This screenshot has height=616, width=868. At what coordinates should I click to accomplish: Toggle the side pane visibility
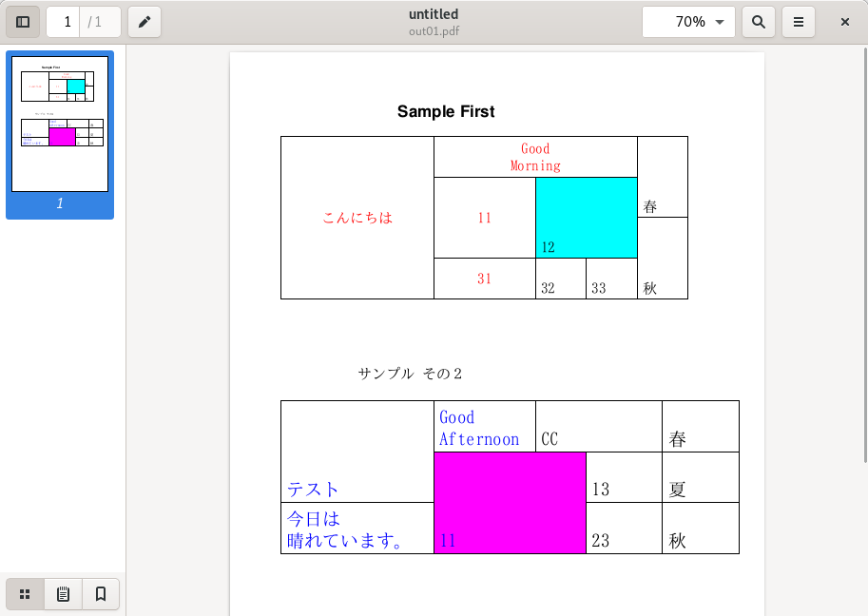(x=23, y=21)
